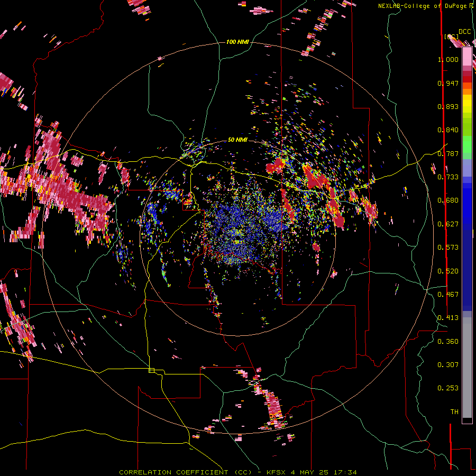Click the KFSX station identifier

[x=276, y=472]
